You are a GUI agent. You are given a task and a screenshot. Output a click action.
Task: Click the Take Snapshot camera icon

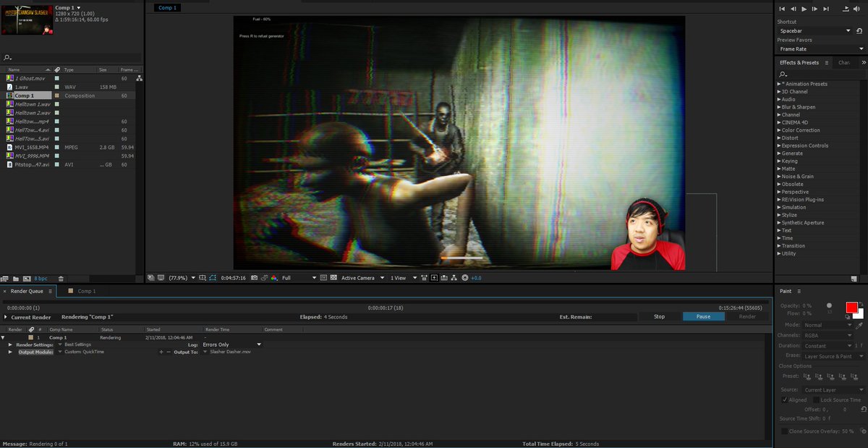[x=254, y=278]
